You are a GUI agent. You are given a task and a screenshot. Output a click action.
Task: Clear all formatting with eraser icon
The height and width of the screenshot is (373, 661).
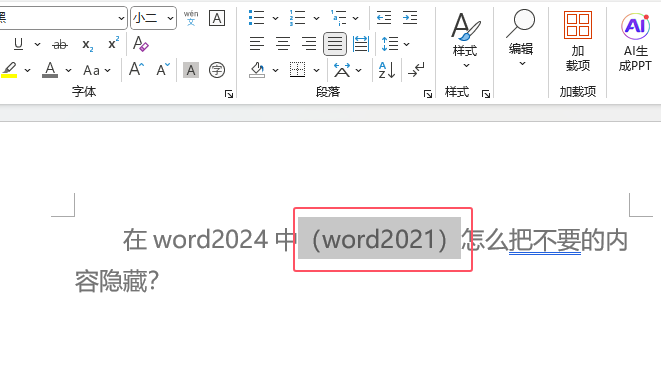(140, 44)
